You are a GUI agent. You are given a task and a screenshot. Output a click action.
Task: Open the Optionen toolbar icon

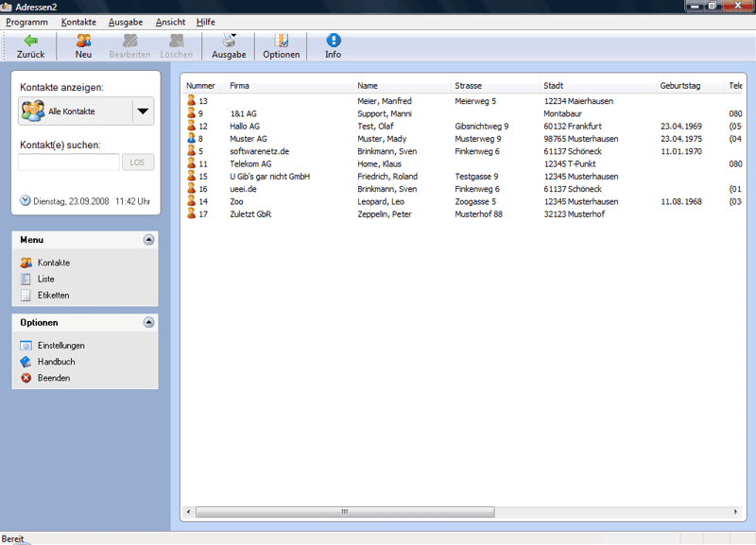pos(281,41)
